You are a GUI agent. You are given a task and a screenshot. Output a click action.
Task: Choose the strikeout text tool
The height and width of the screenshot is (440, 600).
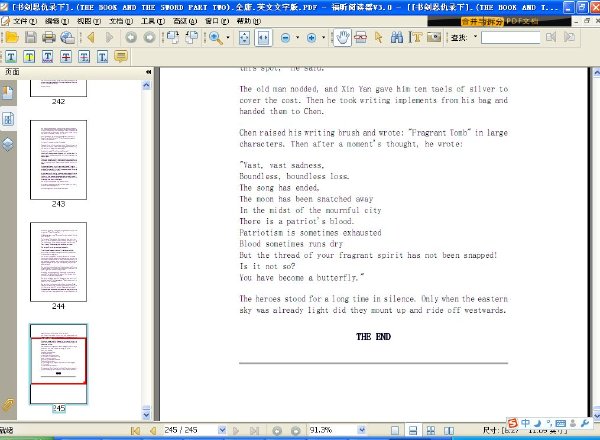pos(66,57)
